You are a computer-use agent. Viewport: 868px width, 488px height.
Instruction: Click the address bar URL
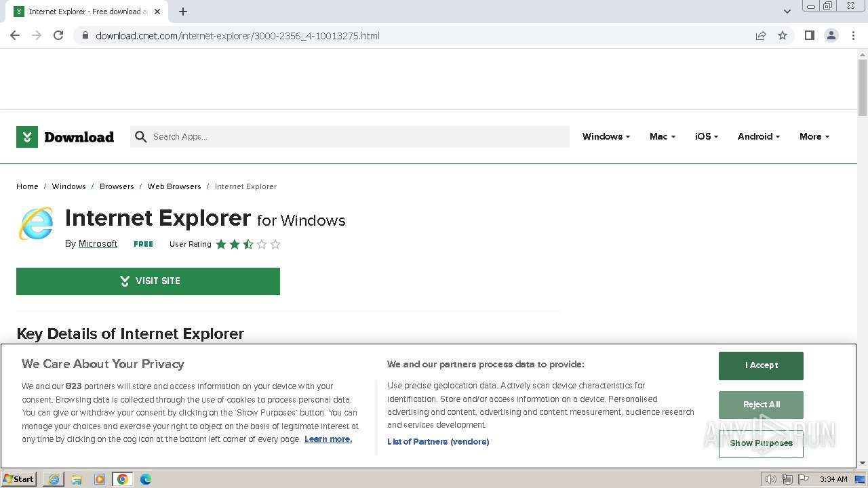(x=237, y=36)
